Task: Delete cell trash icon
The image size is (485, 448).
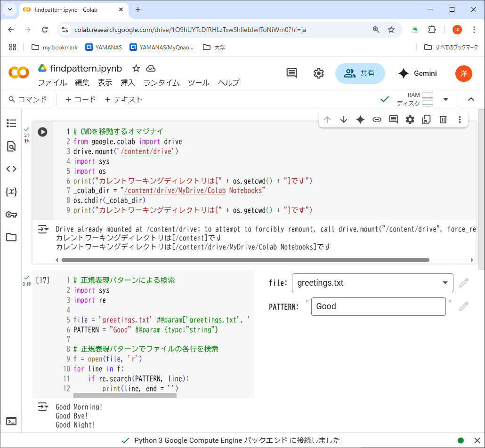Action: [x=443, y=120]
